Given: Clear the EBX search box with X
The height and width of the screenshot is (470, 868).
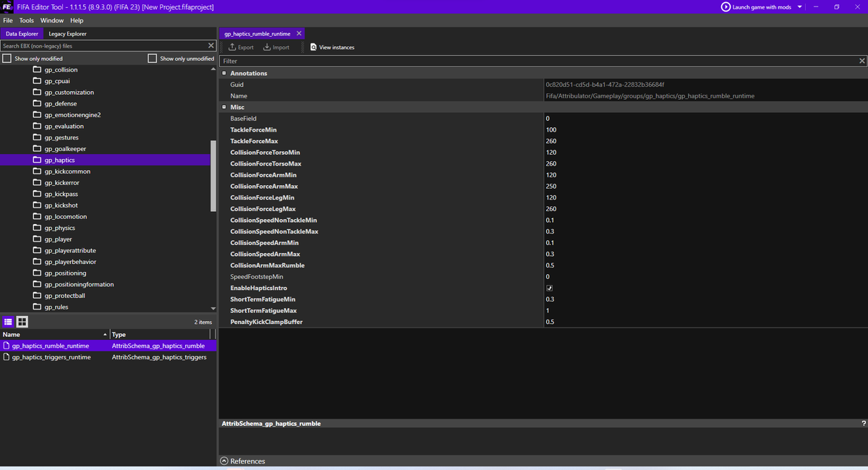Looking at the screenshot, I should click(x=210, y=46).
